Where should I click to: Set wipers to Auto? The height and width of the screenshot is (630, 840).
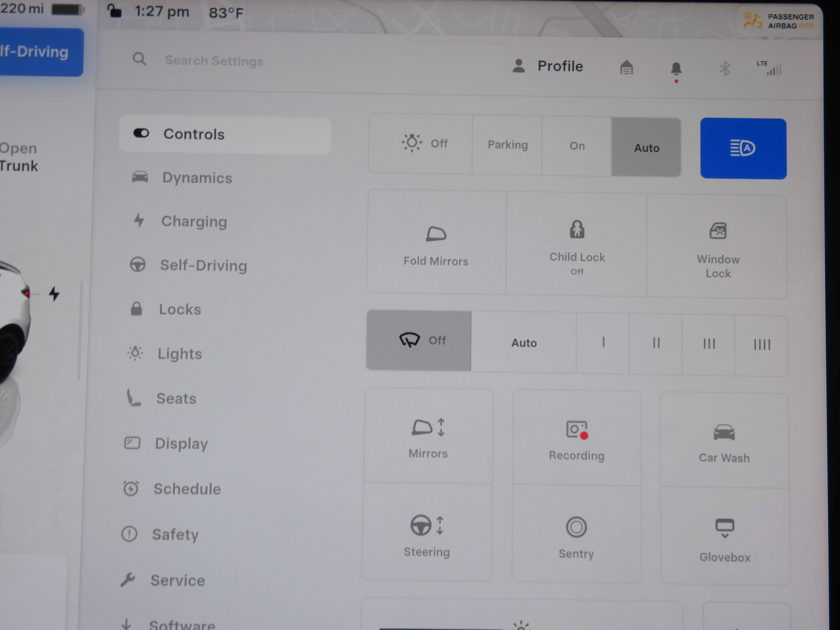(524, 343)
